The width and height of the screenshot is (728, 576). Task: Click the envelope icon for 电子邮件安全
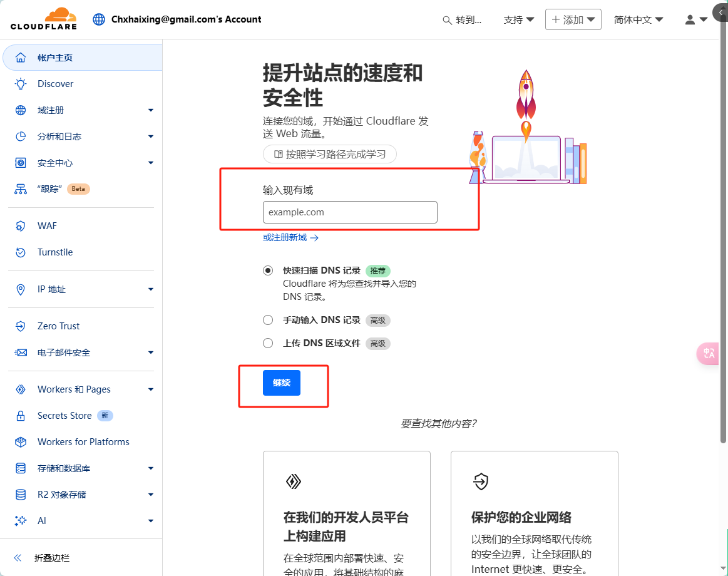point(21,352)
